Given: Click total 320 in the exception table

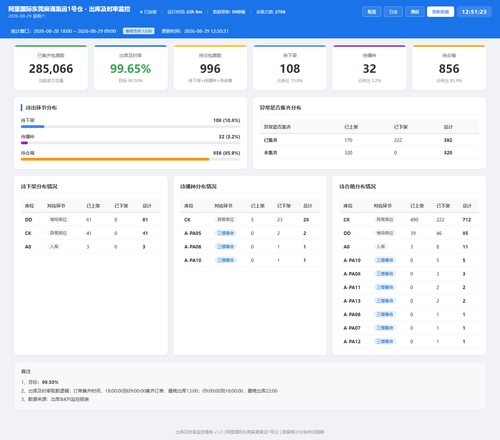Looking at the screenshot, I should click(x=448, y=153).
